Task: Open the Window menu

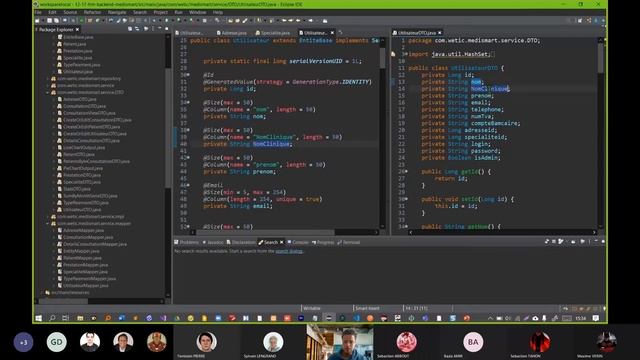Action: click(198, 12)
